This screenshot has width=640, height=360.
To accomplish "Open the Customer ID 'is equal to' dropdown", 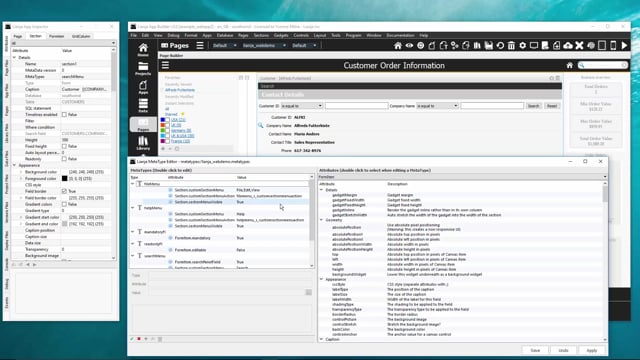I will click(x=302, y=106).
